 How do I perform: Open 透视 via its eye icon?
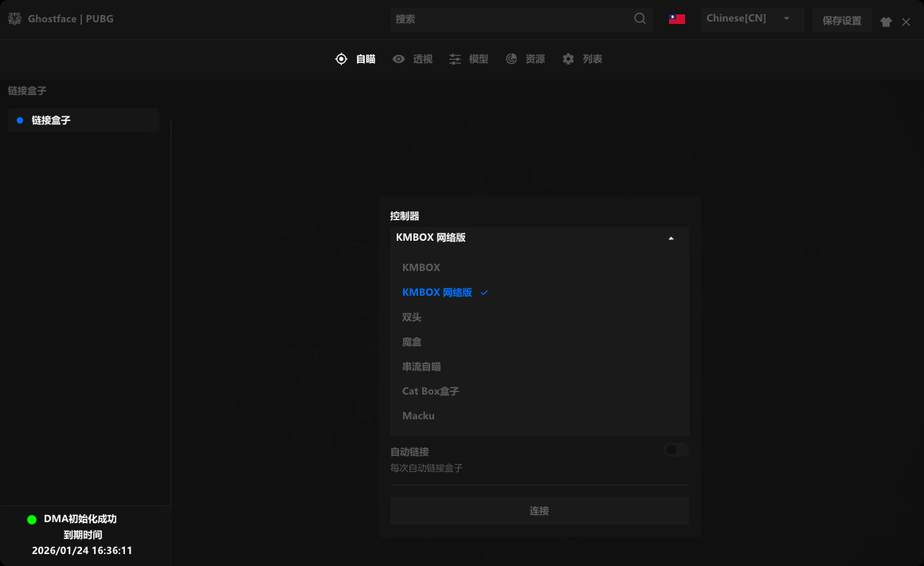(x=399, y=59)
